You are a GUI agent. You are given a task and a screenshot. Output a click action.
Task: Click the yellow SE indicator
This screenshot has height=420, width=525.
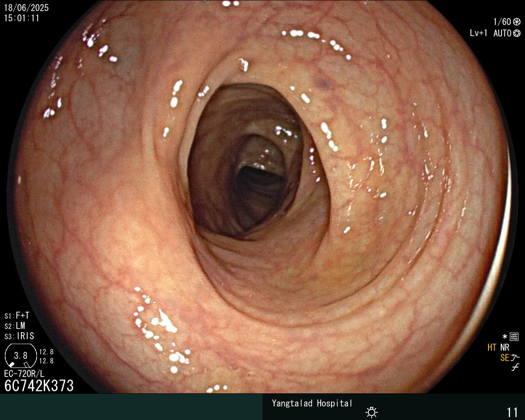click(x=505, y=358)
